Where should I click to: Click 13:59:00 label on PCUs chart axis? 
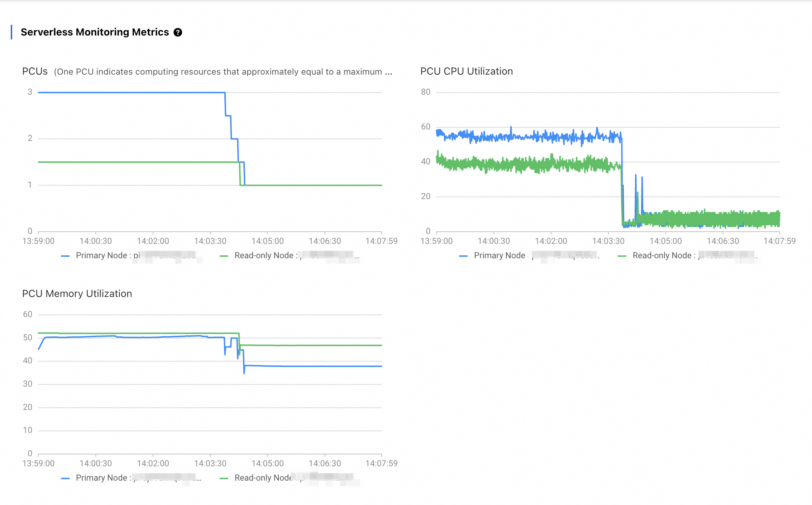click(38, 241)
